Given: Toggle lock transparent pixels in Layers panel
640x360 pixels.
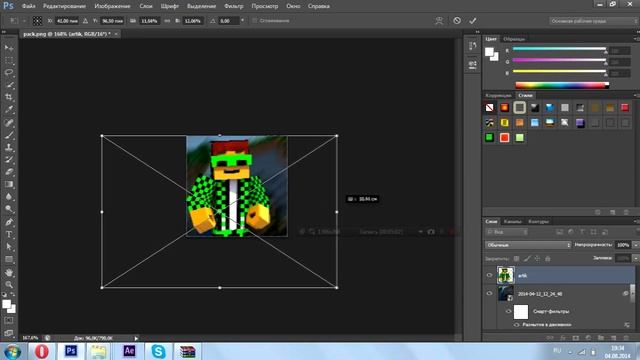Looking at the screenshot, I should (x=517, y=258).
